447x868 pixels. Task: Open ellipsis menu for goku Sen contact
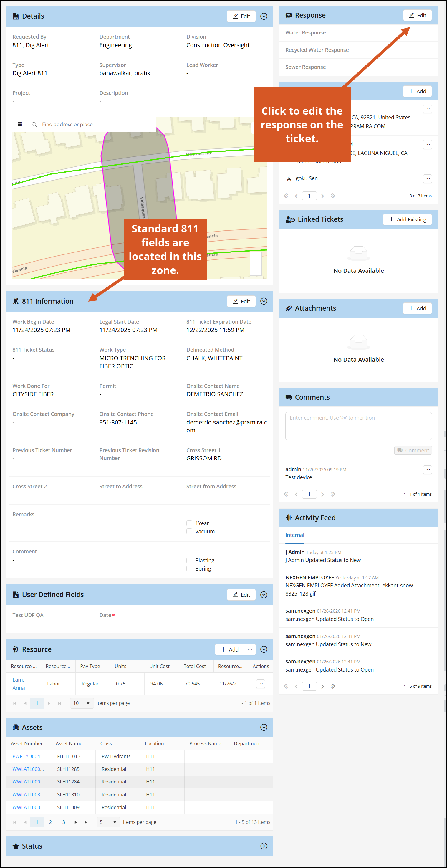click(x=427, y=178)
